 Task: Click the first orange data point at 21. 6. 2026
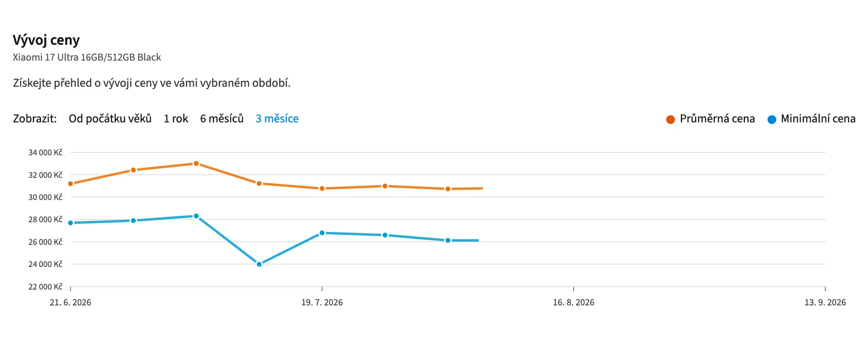[71, 184]
